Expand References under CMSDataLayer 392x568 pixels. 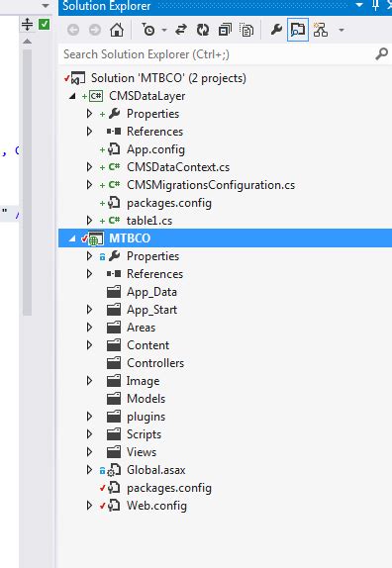tap(89, 132)
